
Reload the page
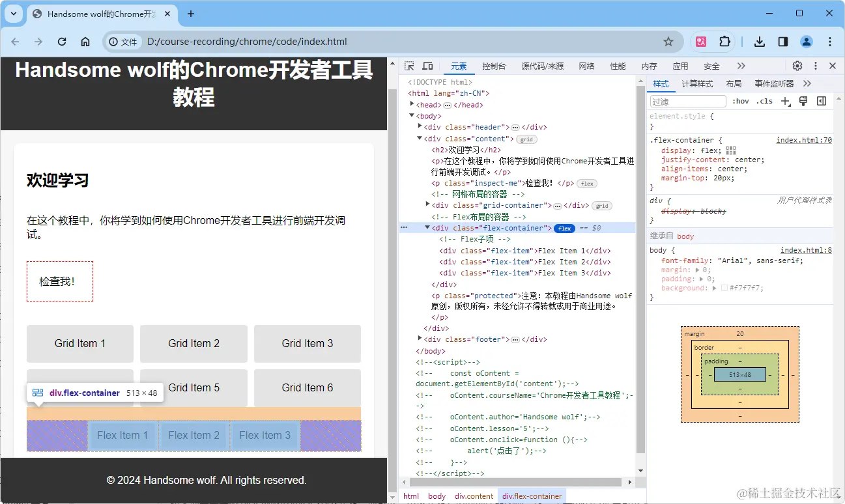pos(62,42)
